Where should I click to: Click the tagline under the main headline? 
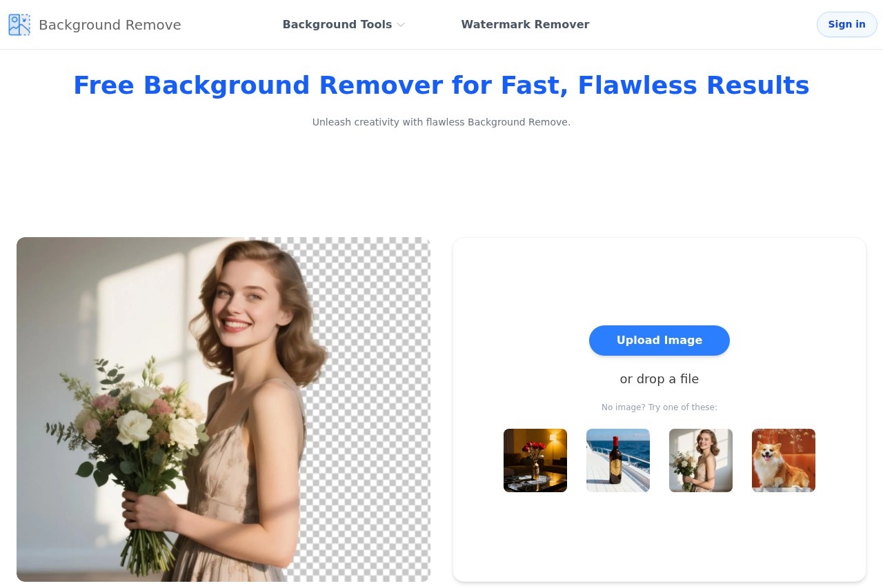pos(441,122)
